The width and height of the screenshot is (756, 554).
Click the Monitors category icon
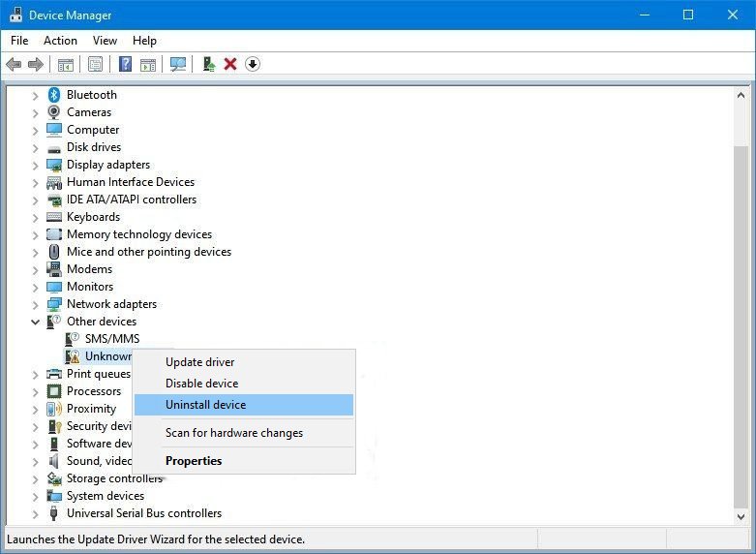54,287
